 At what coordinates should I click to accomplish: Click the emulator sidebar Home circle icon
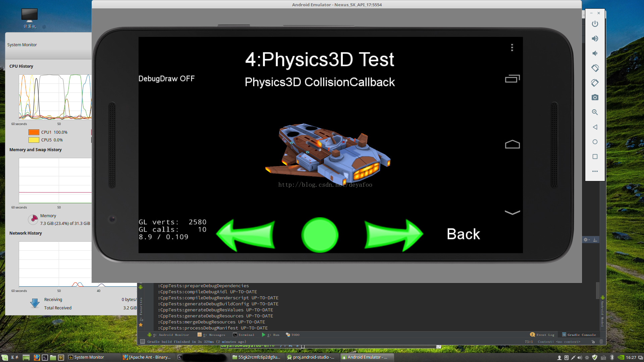(595, 142)
